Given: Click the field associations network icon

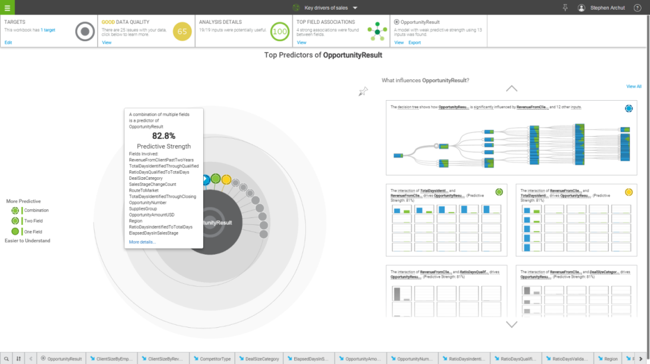Looking at the screenshot, I should (377, 32).
